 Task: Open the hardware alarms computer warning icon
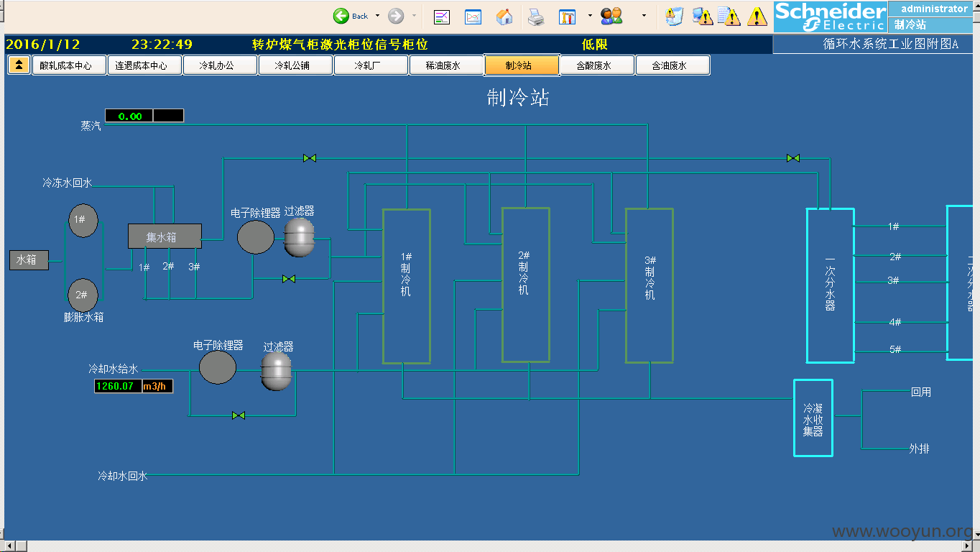702,16
